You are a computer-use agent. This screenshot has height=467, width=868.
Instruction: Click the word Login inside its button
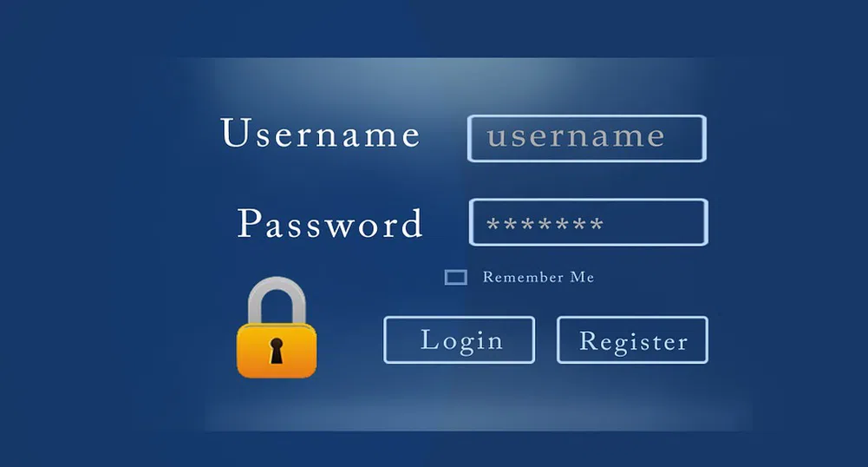(x=461, y=340)
